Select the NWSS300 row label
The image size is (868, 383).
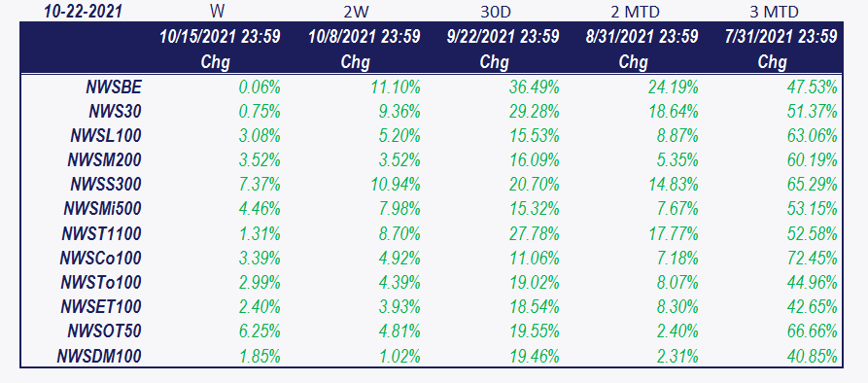106,184
